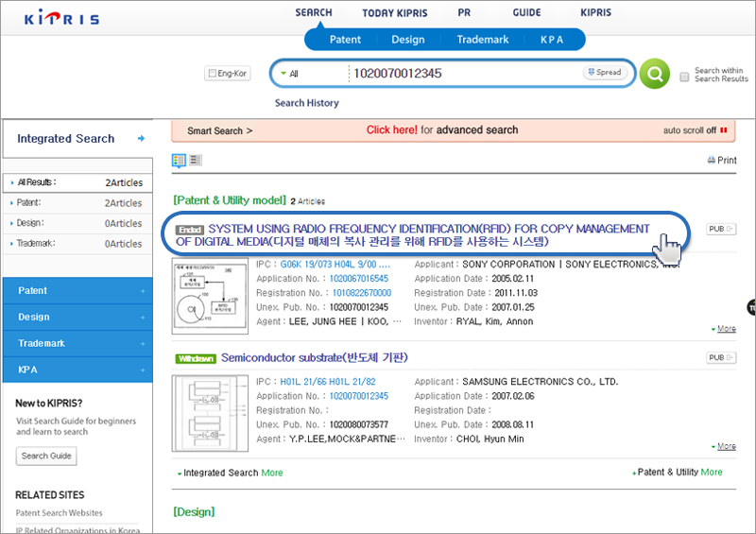Open registration number 1010822670000
Image resolution: width=756 pixels, height=534 pixels.
click(362, 293)
